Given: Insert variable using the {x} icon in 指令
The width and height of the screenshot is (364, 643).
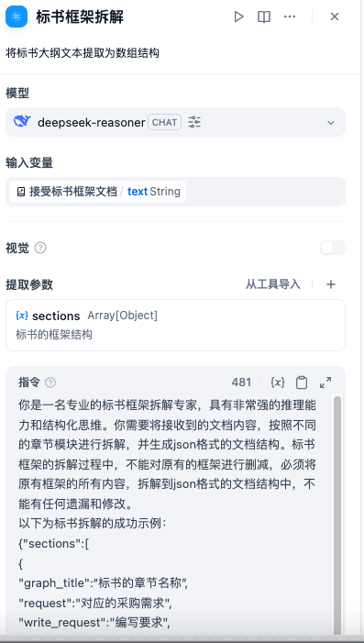Looking at the screenshot, I should click(278, 382).
